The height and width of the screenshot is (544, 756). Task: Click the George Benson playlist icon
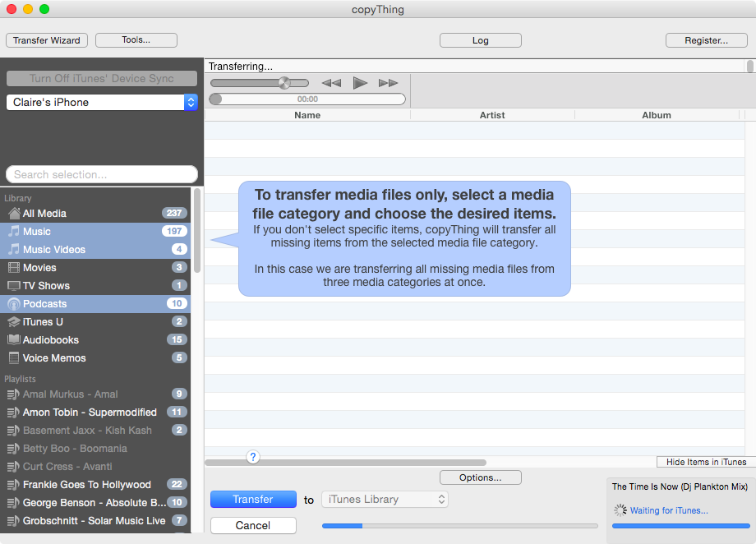[13, 503]
